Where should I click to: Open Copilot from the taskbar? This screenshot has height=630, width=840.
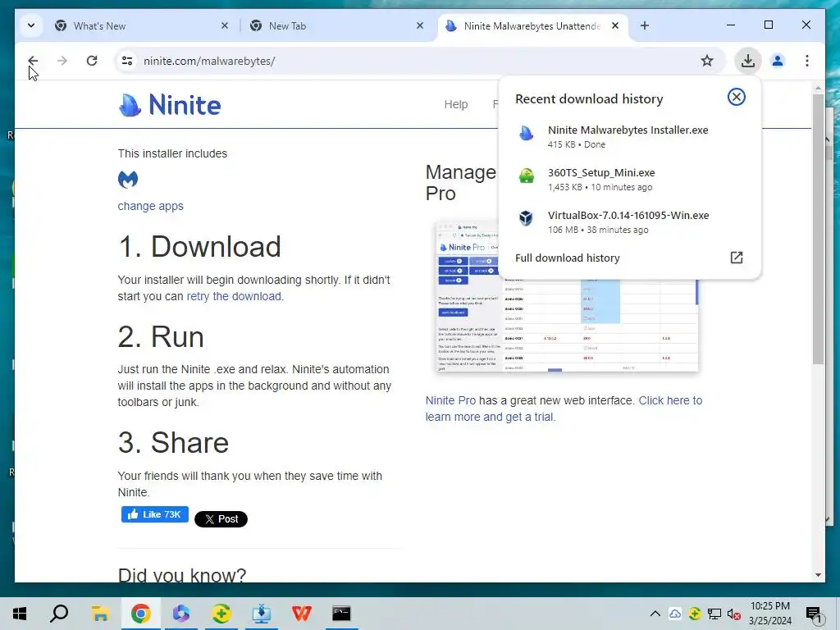click(181, 614)
